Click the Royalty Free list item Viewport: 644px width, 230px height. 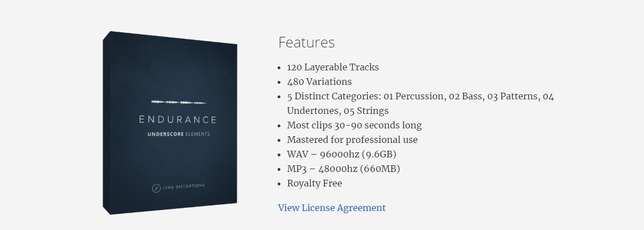tap(314, 183)
